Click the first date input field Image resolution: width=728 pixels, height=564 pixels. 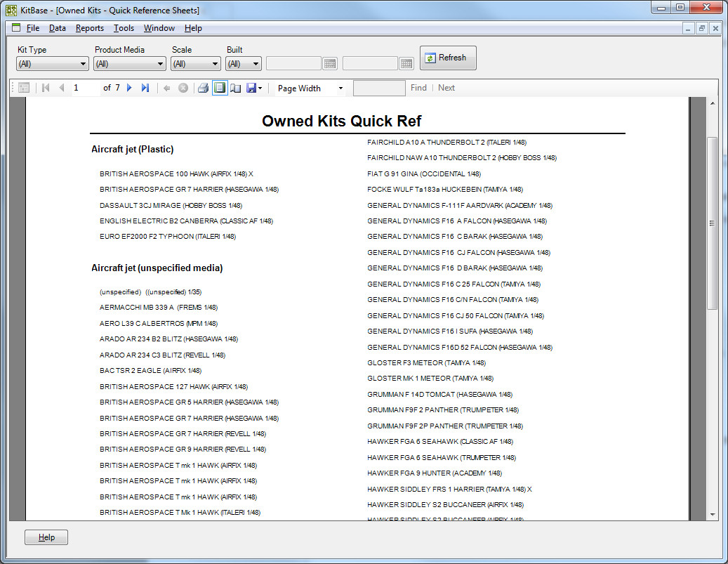pos(293,64)
